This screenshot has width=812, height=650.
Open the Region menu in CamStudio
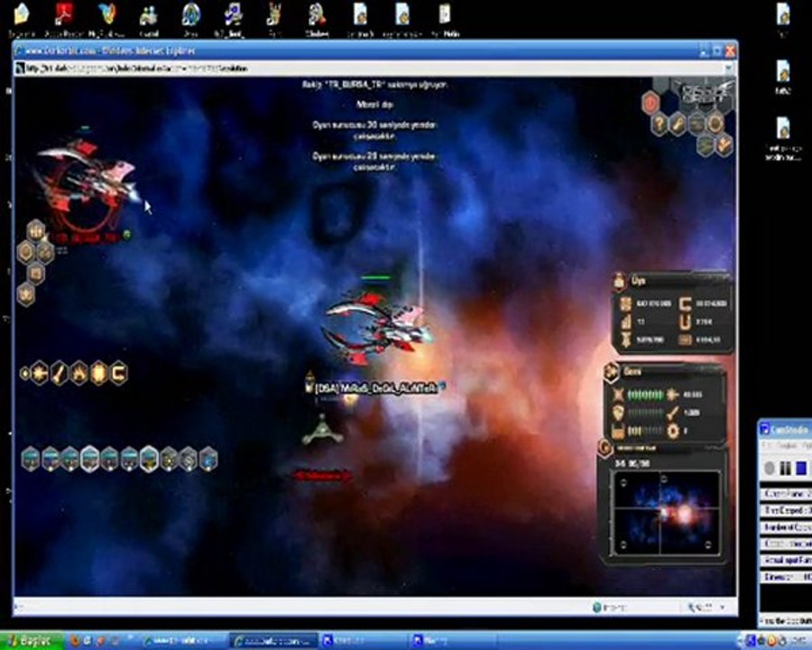point(788,446)
